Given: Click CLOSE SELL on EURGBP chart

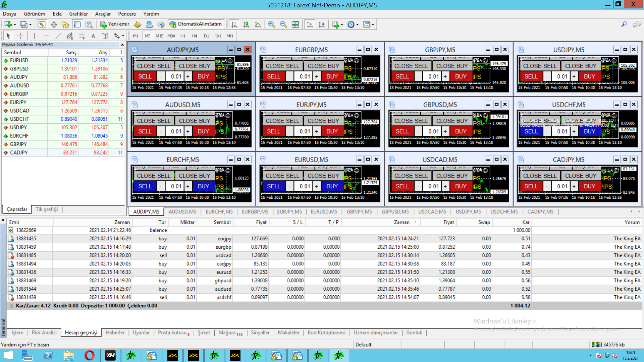Looking at the screenshot, I should click(x=282, y=66).
